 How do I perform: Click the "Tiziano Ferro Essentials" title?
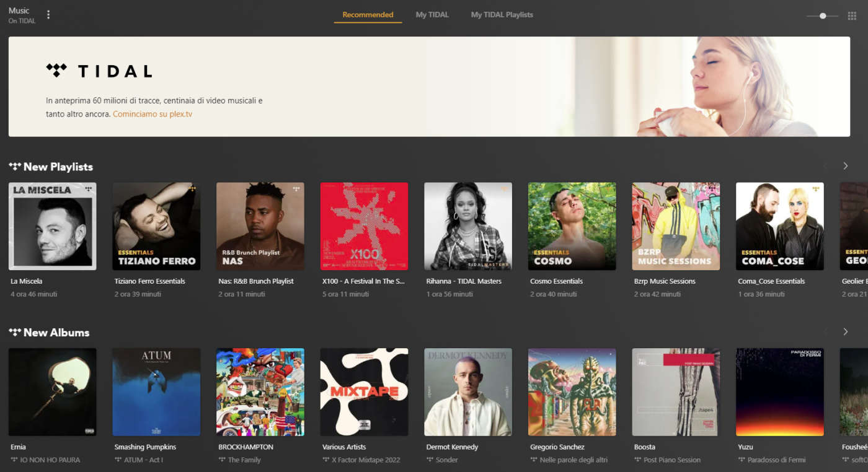tap(150, 281)
